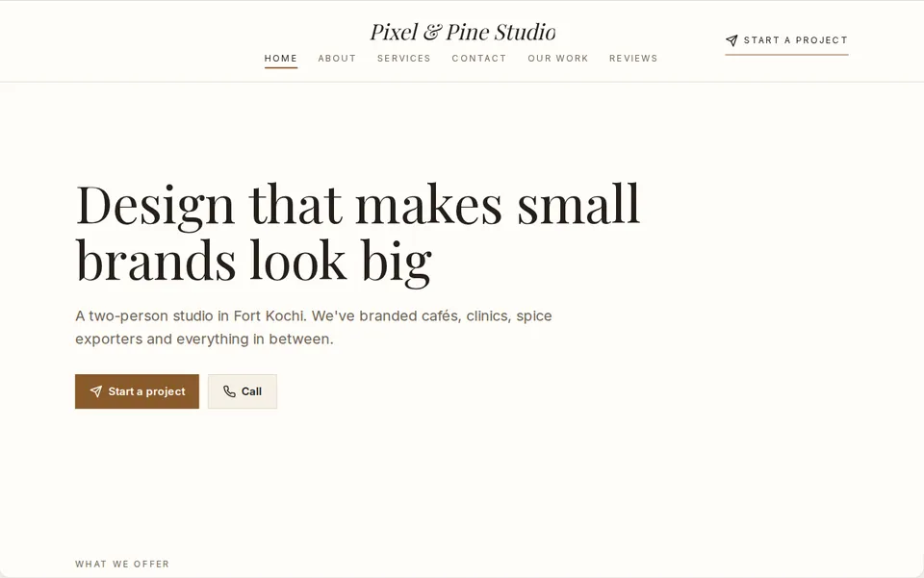This screenshot has height=578, width=924.
Task: Click the Call button
Action: point(243,391)
